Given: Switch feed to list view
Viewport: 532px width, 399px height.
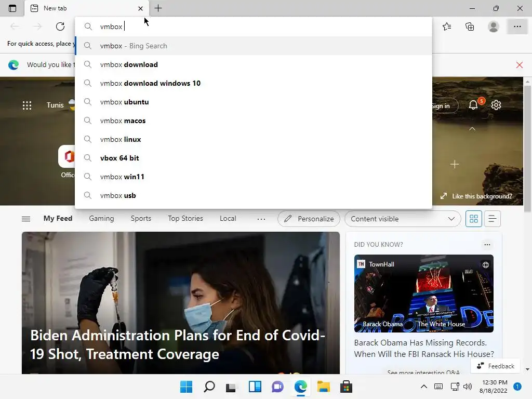Looking at the screenshot, I should coord(493,219).
